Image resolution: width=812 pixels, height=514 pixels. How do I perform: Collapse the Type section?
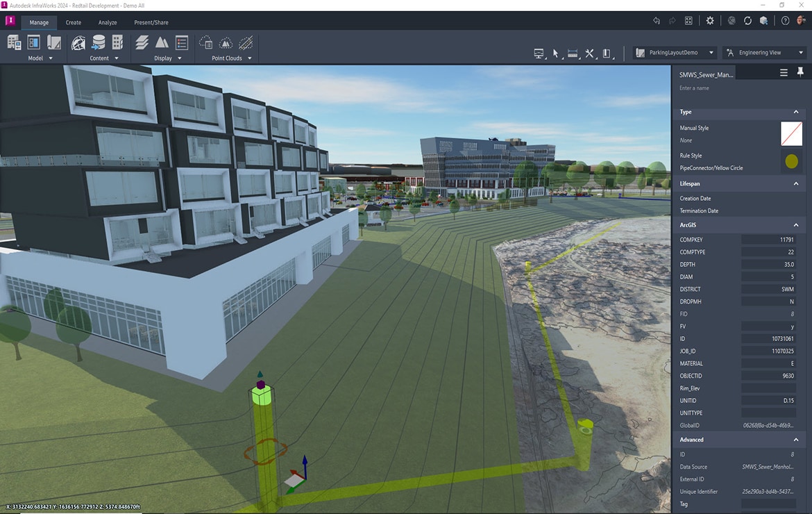click(x=796, y=112)
